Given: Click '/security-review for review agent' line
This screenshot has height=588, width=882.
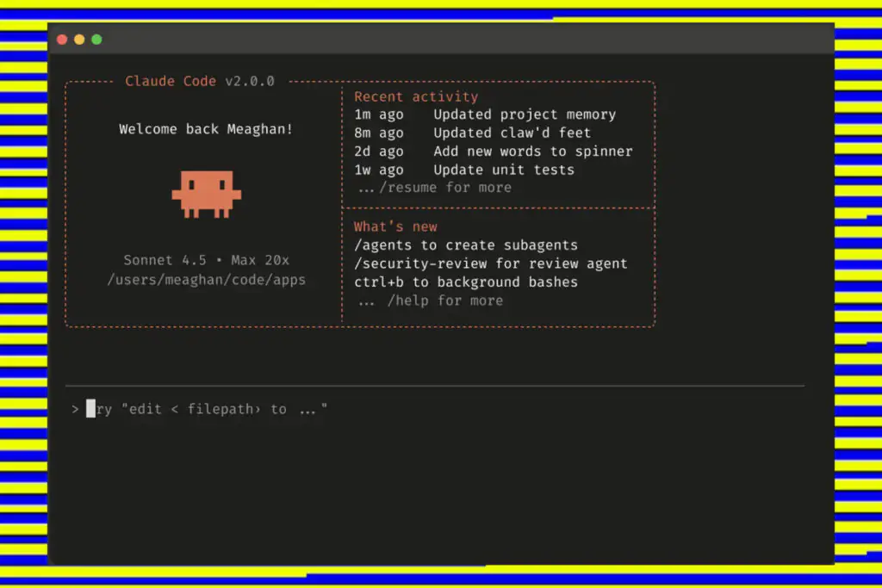Looking at the screenshot, I should (490, 263).
